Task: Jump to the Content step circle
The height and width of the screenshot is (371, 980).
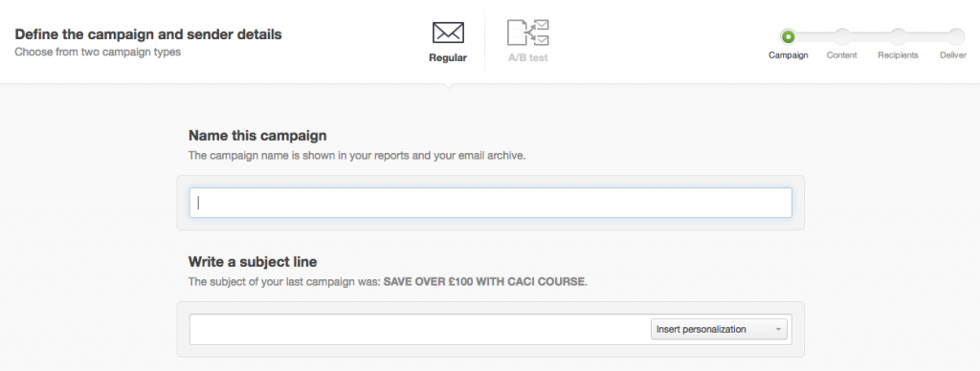Action: coord(842,37)
